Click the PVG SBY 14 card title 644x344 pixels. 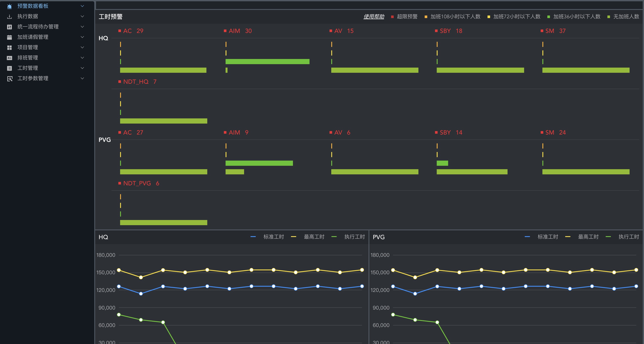click(449, 133)
